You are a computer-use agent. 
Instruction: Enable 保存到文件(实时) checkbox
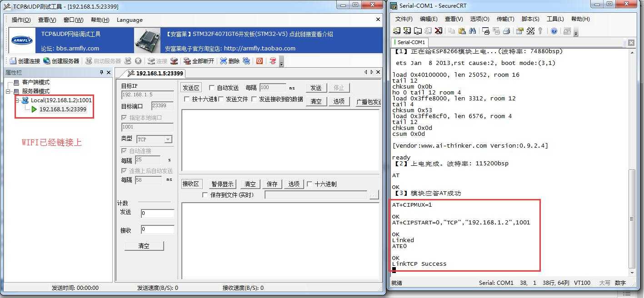pyautogui.click(x=205, y=195)
